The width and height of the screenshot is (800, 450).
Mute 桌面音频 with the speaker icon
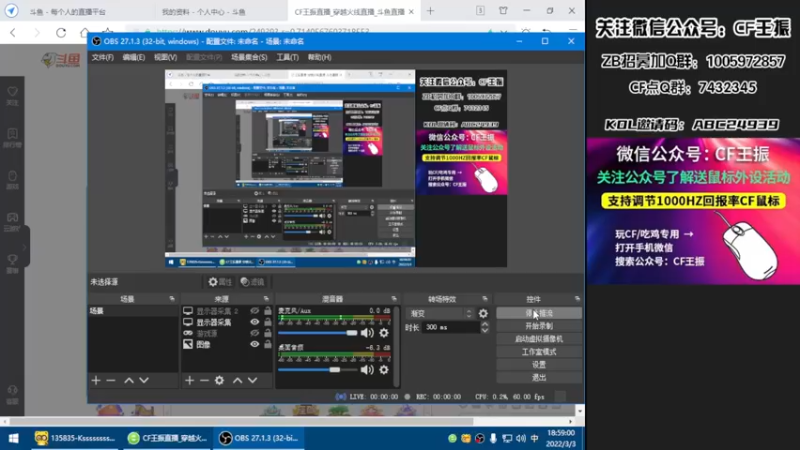tap(367, 370)
